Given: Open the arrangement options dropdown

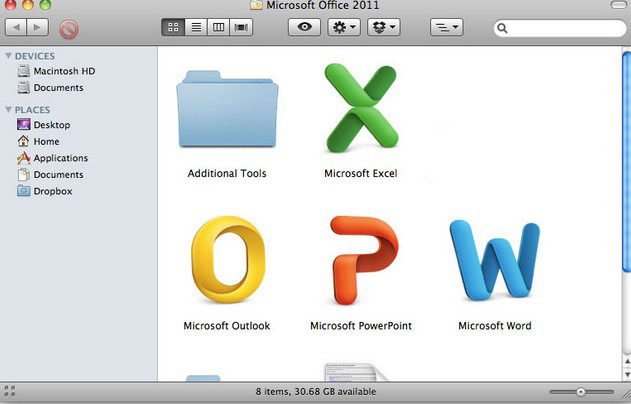Looking at the screenshot, I should [447, 27].
